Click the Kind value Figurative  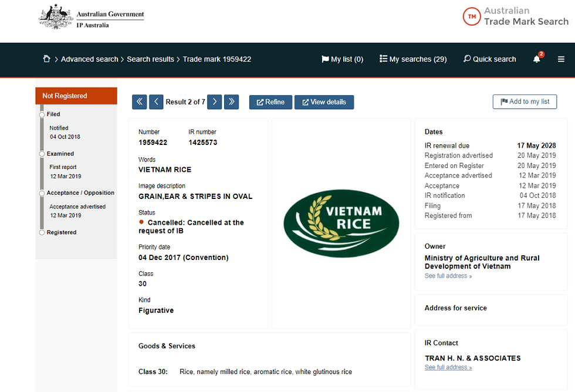[156, 310]
